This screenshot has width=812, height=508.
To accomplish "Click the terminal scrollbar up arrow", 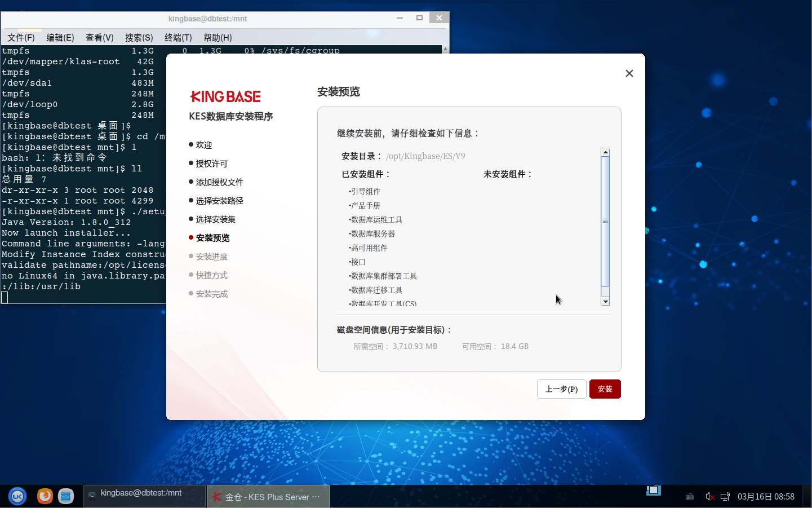I will [445, 49].
